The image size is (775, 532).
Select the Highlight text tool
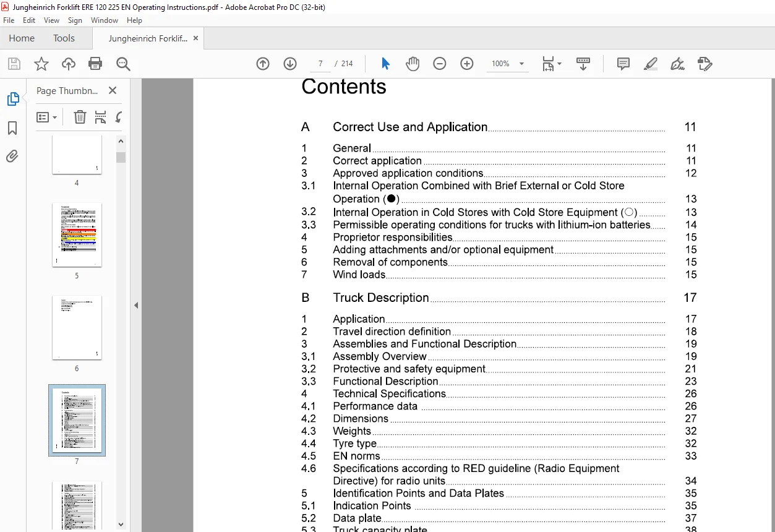click(x=651, y=64)
